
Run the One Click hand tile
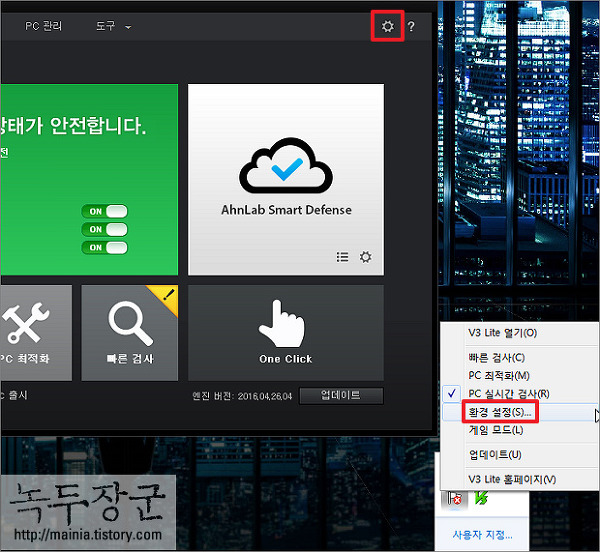pyautogui.click(x=286, y=333)
